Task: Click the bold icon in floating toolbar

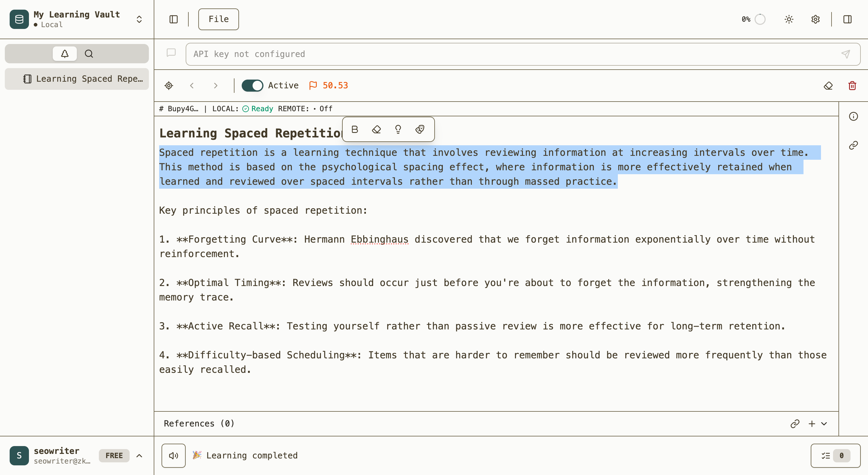Action: [354, 129]
